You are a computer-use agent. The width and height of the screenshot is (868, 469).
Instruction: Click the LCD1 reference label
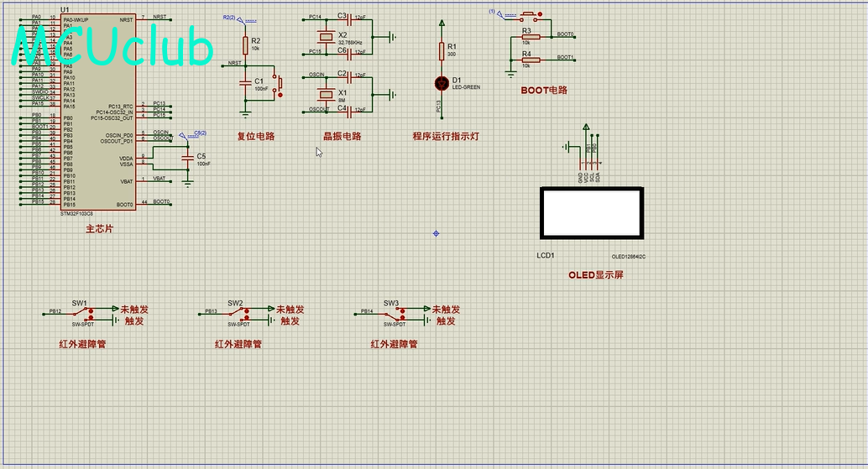(x=546, y=256)
